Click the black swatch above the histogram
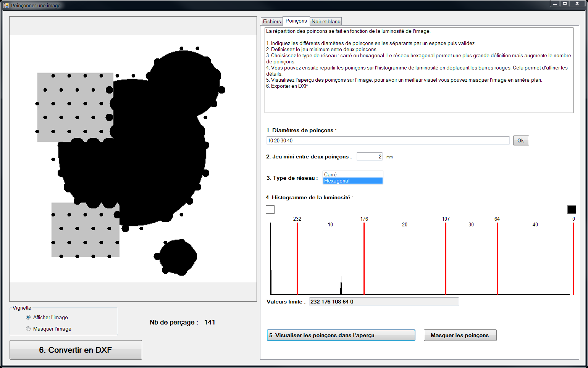Image resolution: width=588 pixels, height=368 pixels. [572, 210]
